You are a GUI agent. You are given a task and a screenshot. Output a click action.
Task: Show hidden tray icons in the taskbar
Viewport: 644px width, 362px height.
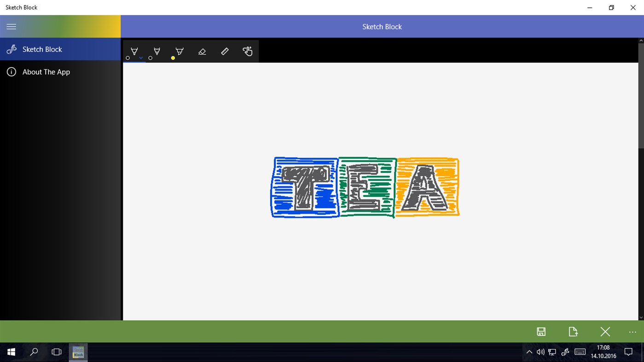coord(529,352)
